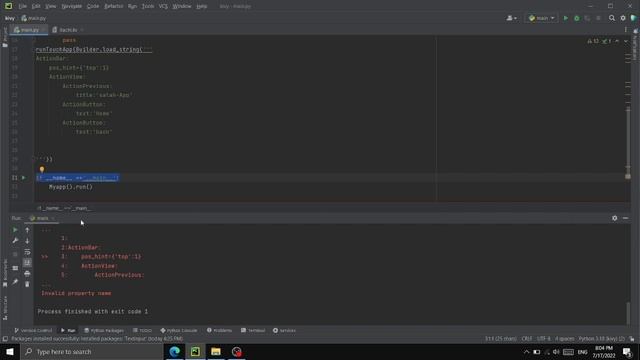Go to next highlighted problem arrow
Image resolution: width=640 pixels, height=360 pixels.
coord(625,41)
